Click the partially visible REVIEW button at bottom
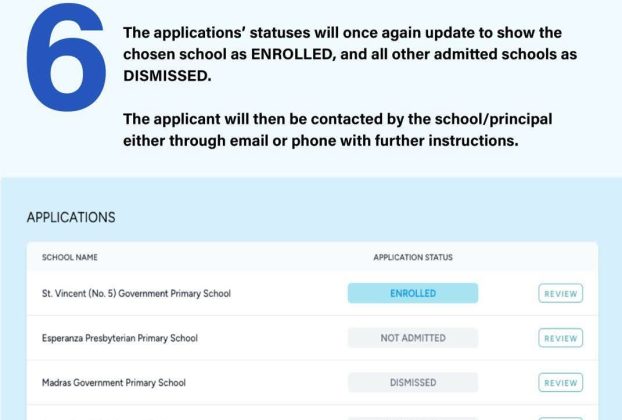The width and height of the screenshot is (622, 420). (561, 418)
